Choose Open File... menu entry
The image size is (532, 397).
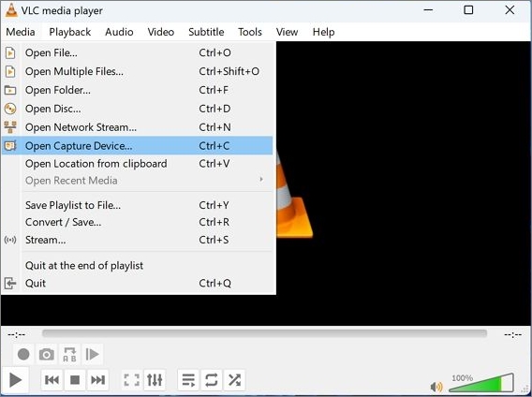137,53
